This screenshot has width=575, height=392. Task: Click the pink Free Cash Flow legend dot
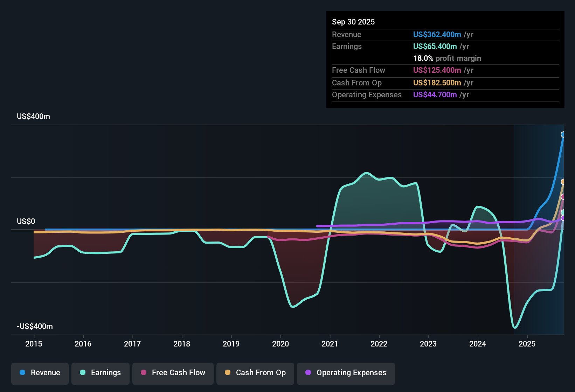pyautogui.click(x=144, y=373)
